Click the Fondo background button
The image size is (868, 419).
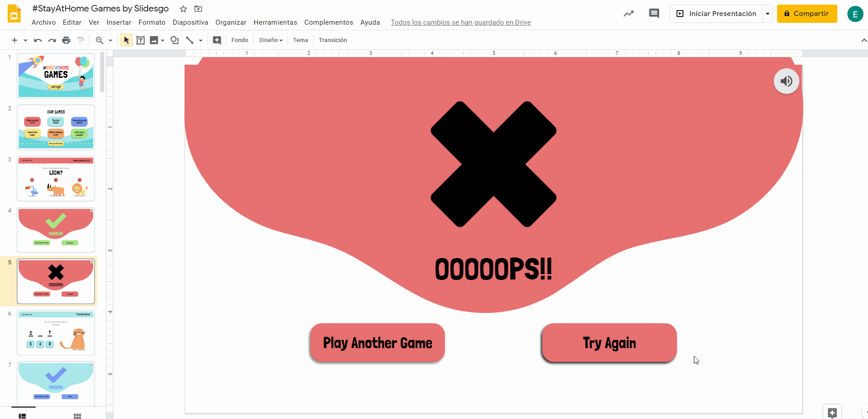(240, 40)
